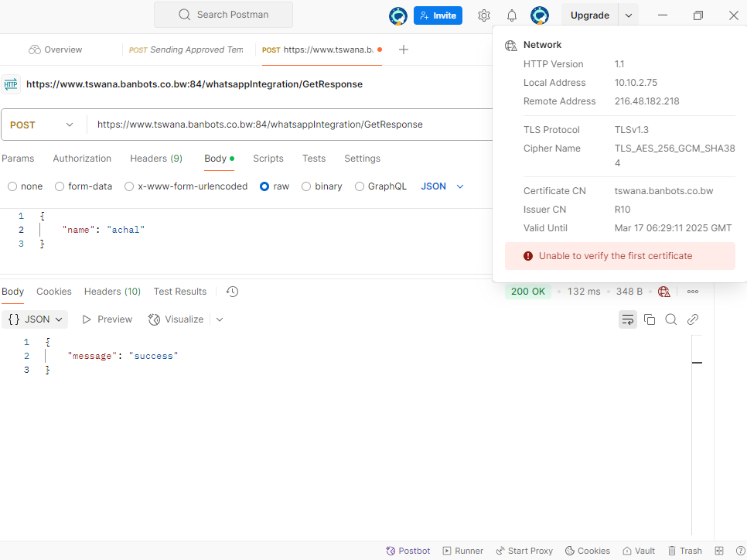Screen dimensions: 747x560
Task: Select the 'none' body type radio
Action: (12, 186)
